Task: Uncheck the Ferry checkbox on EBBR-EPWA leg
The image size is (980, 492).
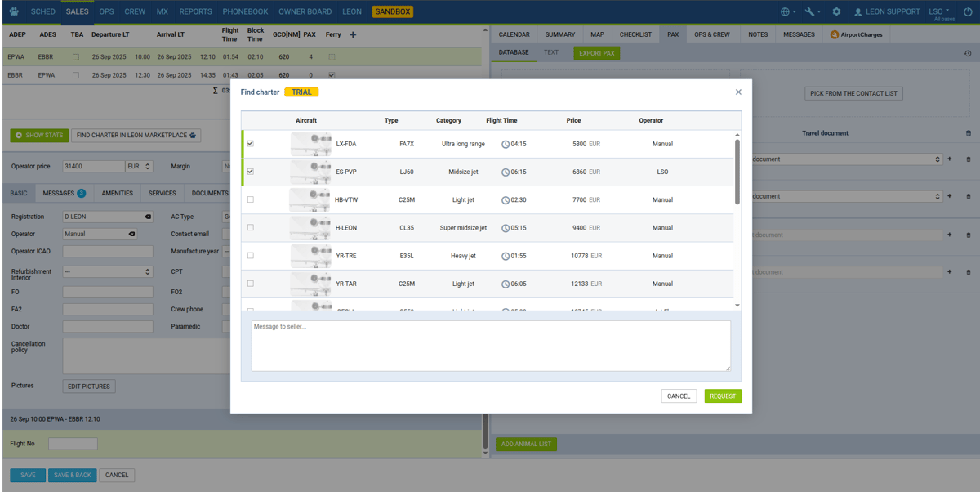Action: [x=332, y=74]
